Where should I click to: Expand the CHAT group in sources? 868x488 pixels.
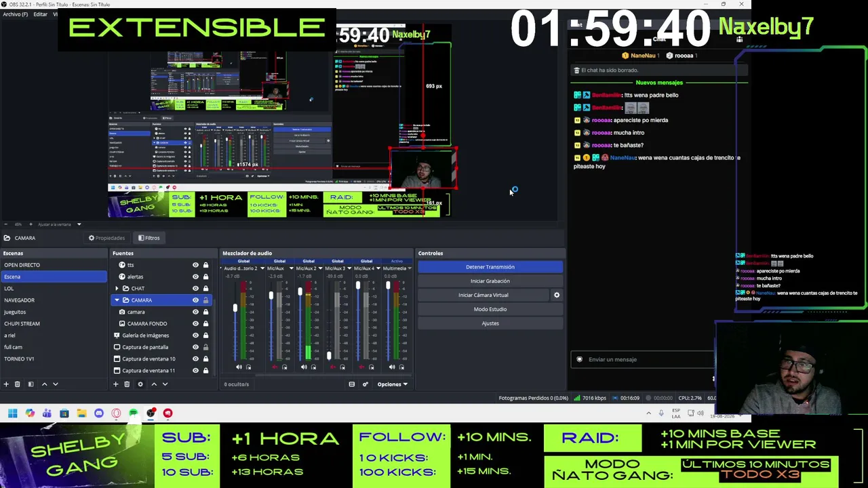(117, 289)
